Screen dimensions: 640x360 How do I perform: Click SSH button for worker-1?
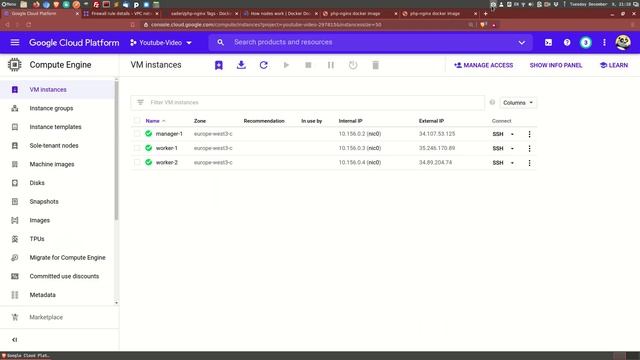coord(498,148)
